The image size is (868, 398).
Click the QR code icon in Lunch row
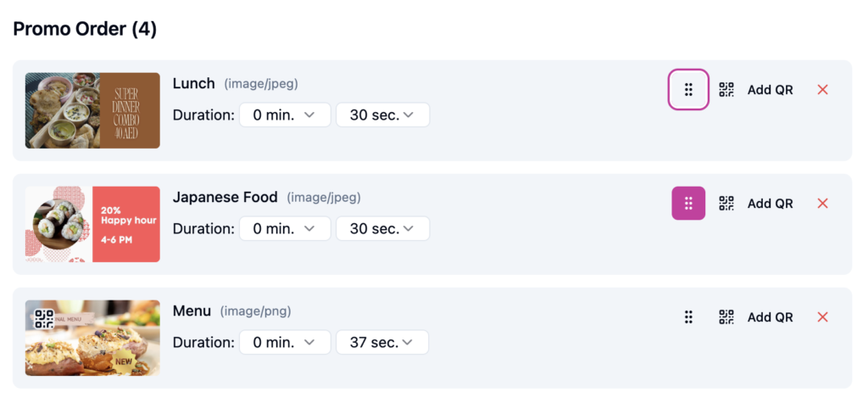pos(726,90)
